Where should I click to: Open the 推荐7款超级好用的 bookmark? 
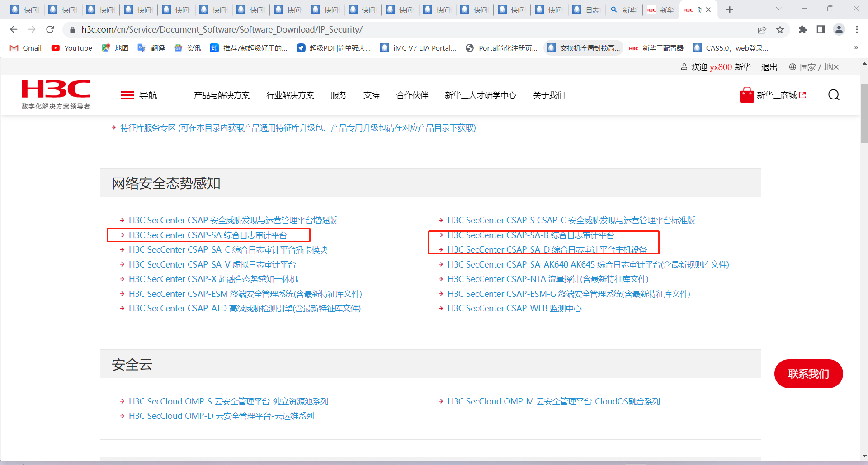[249, 48]
